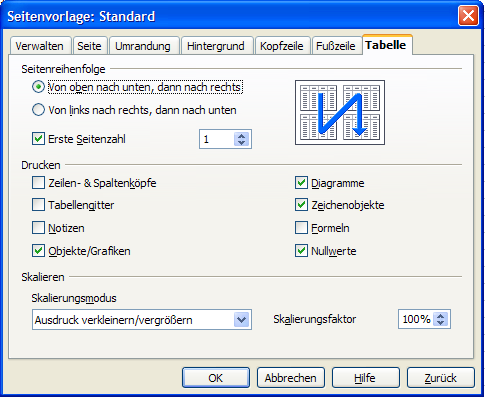Select the Kopfzeile tab
485x397 pixels.
point(282,46)
